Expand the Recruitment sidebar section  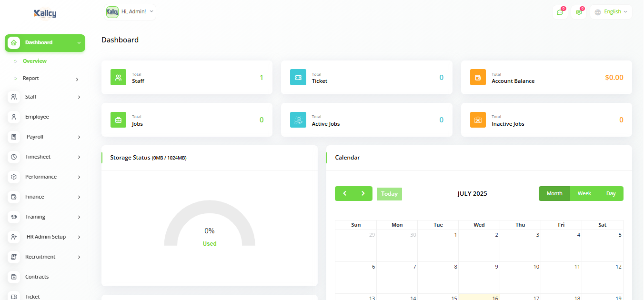[x=45, y=257]
